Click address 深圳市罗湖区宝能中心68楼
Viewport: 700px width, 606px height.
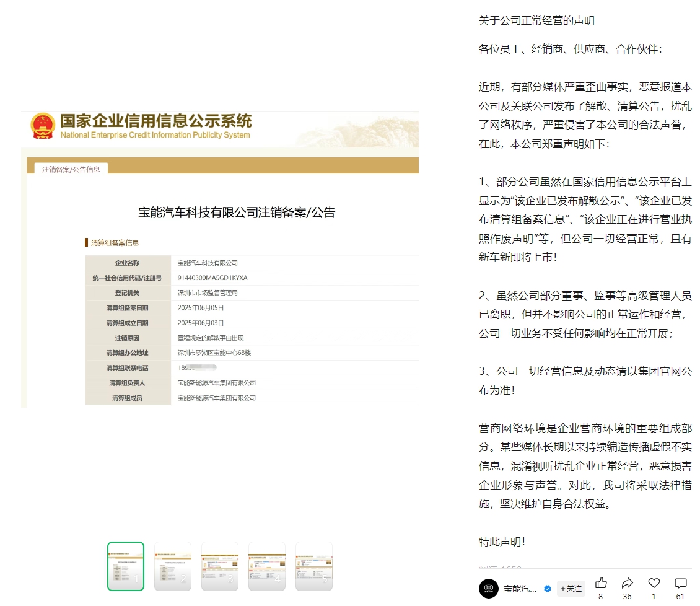pyautogui.click(x=214, y=353)
